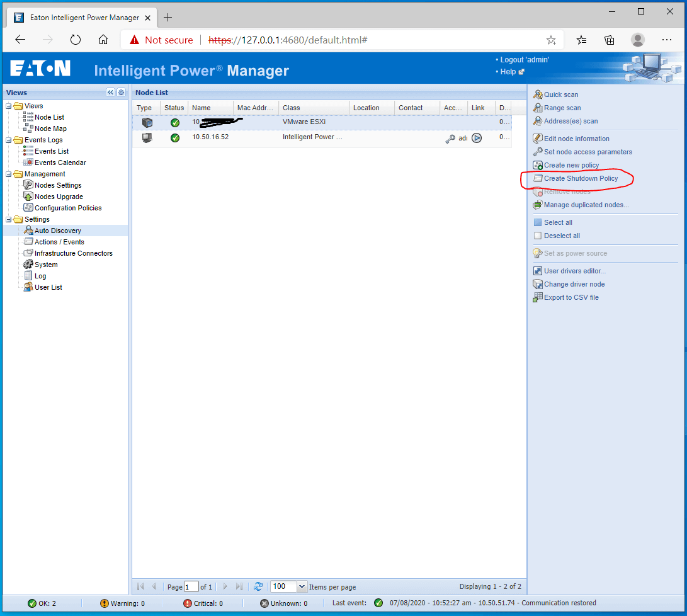Viewport: 687px width, 616px height.
Task: Click the Change driver node icon
Action: [537, 284]
